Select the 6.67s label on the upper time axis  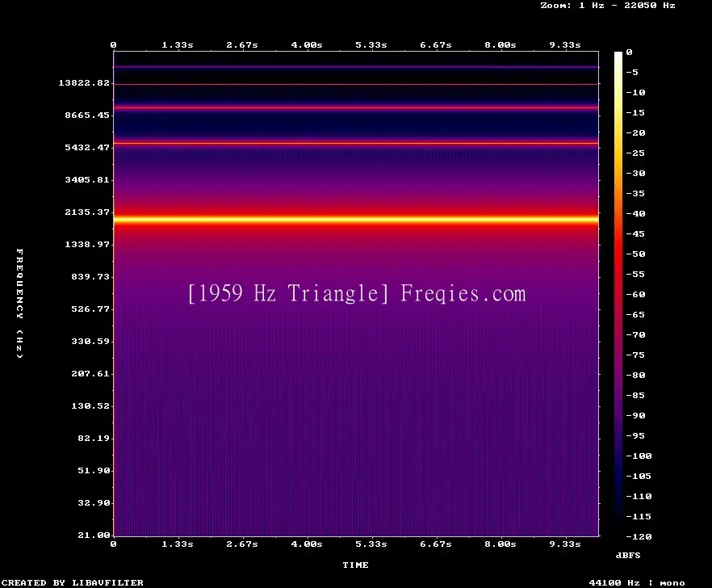[435, 44]
